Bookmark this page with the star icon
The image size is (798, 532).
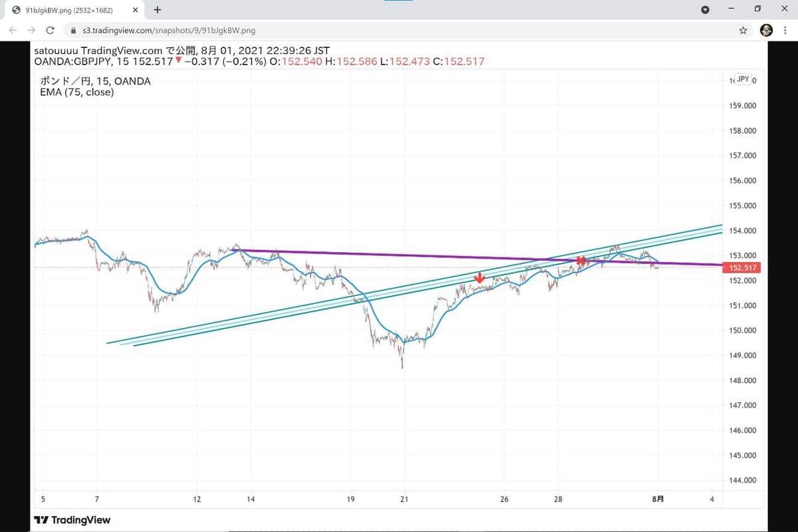tap(743, 30)
